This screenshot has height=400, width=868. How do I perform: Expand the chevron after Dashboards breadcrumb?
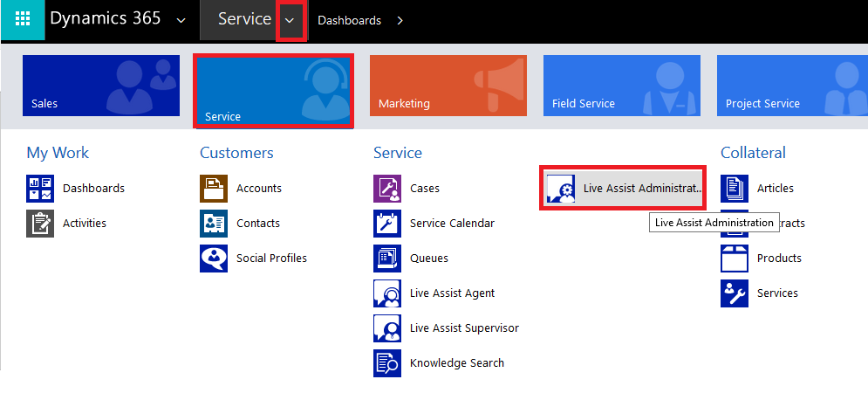coord(400,20)
